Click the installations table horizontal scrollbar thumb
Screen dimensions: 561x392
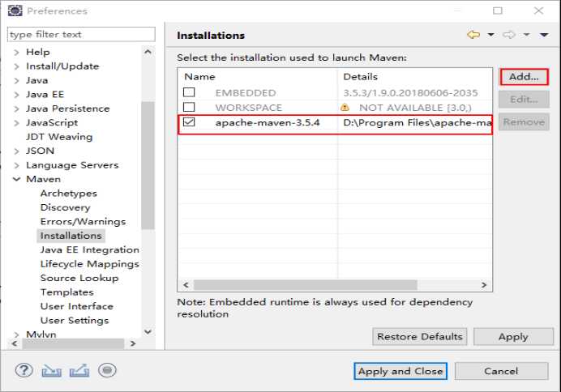[305, 285]
